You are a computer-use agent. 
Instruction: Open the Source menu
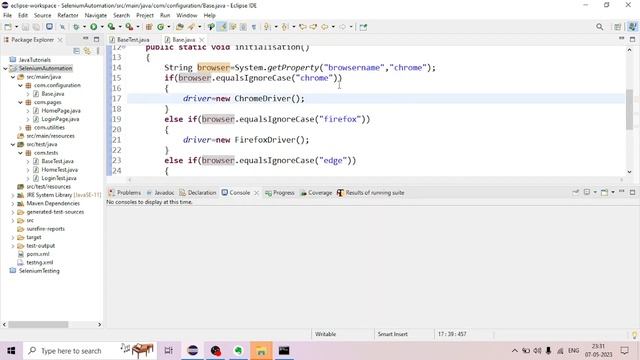click(42, 15)
